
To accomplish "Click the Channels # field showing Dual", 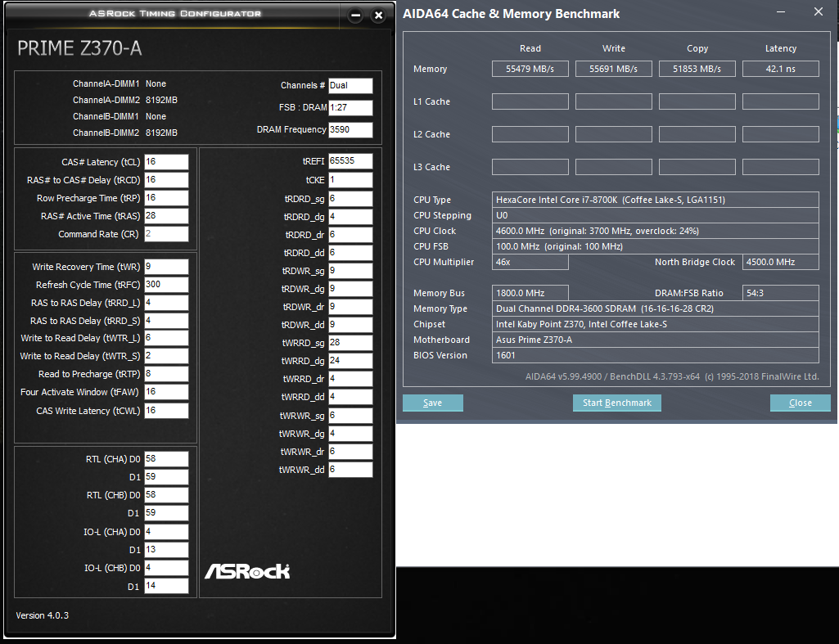I will [350, 86].
